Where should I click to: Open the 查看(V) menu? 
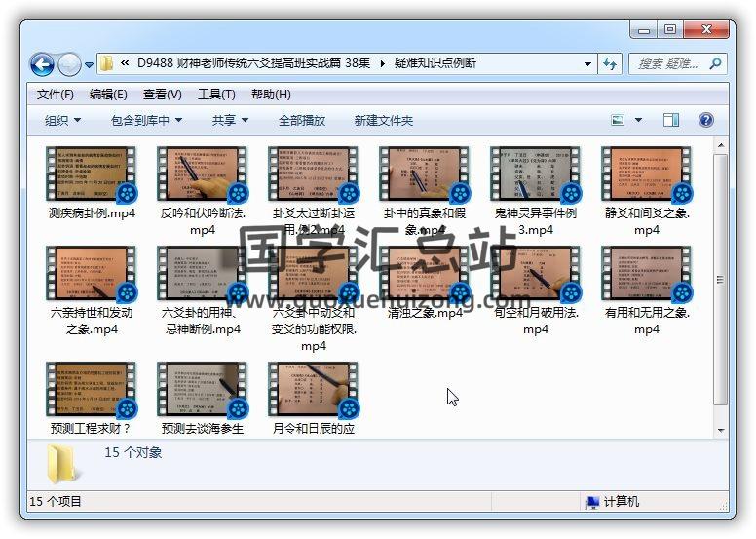coord(162,95)
